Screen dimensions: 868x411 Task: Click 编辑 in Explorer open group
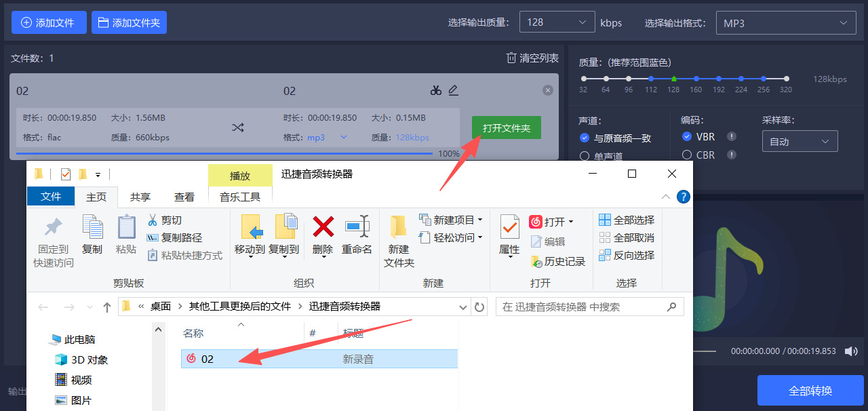pyautogui.click(x=547, y=241)
